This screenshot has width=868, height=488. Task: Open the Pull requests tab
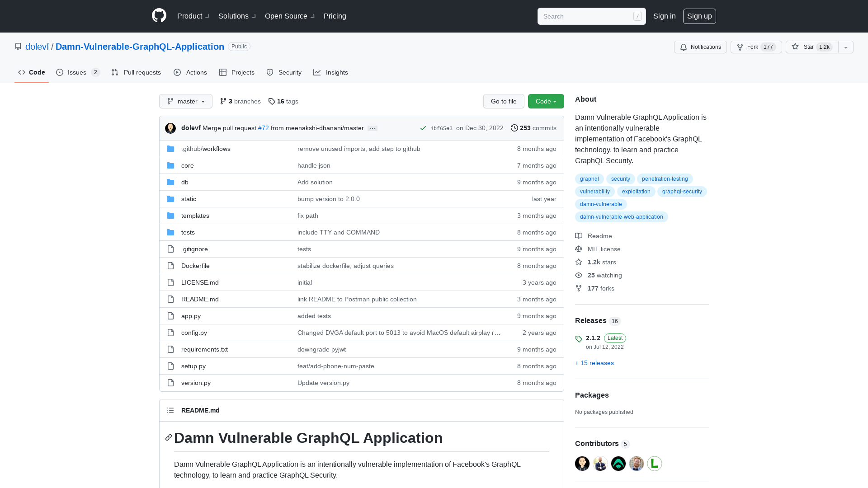136,72
